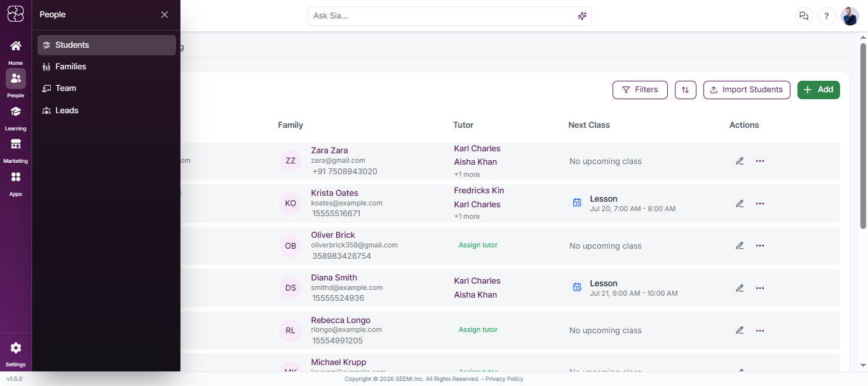This screenshot has height=386, width=868.
Task: Click the Family column header
Action: [x=290, y=125]
